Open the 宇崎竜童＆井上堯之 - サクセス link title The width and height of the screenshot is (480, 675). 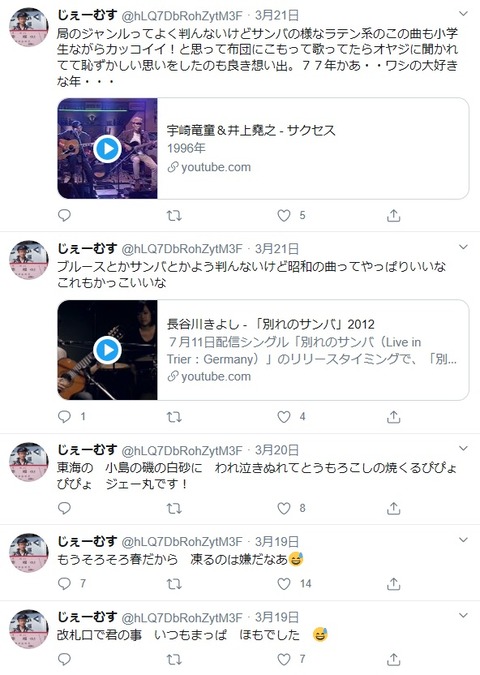pyautogui.click(x=251, y=130)
